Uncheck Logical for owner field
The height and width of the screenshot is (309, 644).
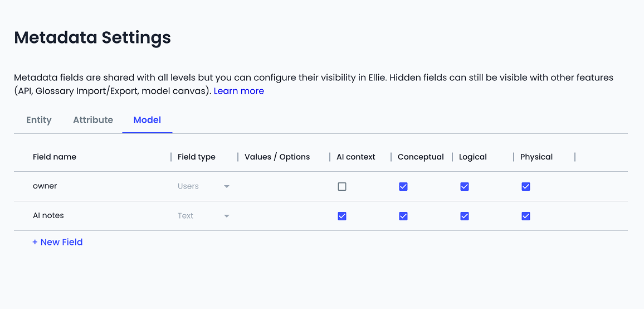click(464, 186)
